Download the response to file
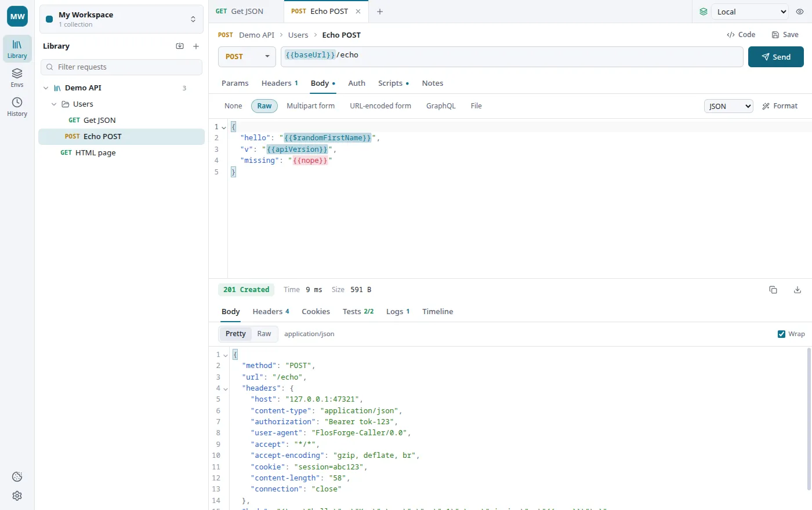Viewport: 812px width, 510px height. (797, 290)
